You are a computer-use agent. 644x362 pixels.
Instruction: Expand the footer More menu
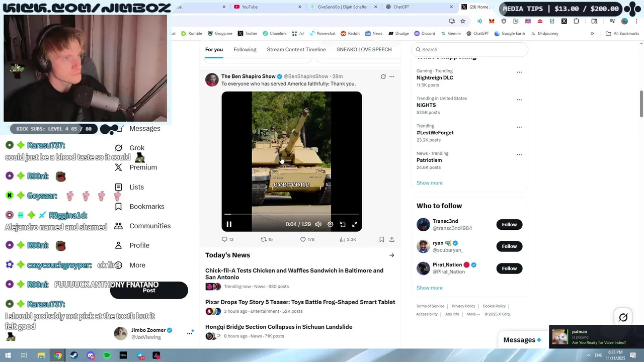click(x=473, y=314)
